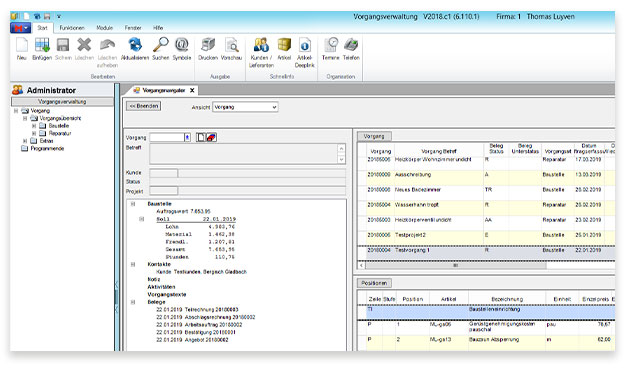Open the Symbole tool
This screenshot has width=625, height=374.
coord(182,45)
